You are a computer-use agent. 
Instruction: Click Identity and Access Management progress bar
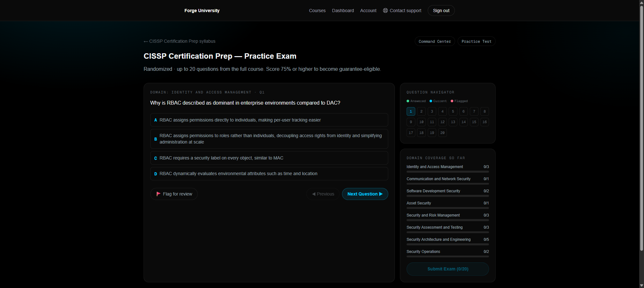tap(448, 172)
